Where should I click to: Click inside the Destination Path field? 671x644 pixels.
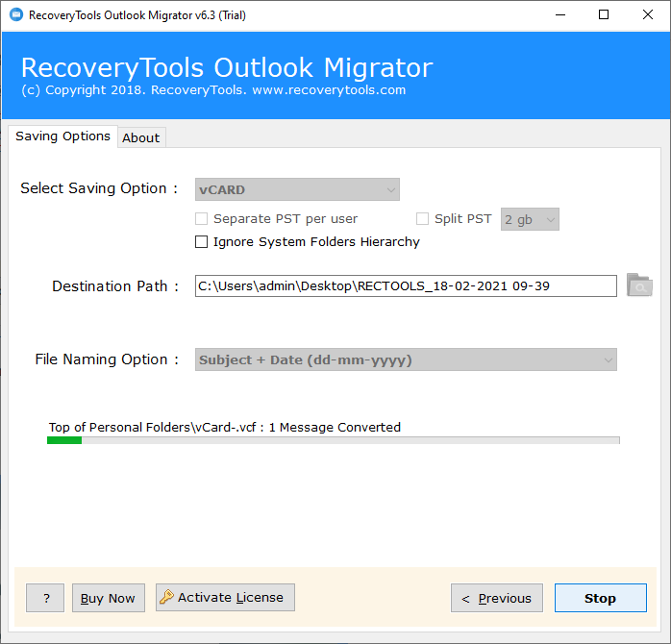coord(406,285)
